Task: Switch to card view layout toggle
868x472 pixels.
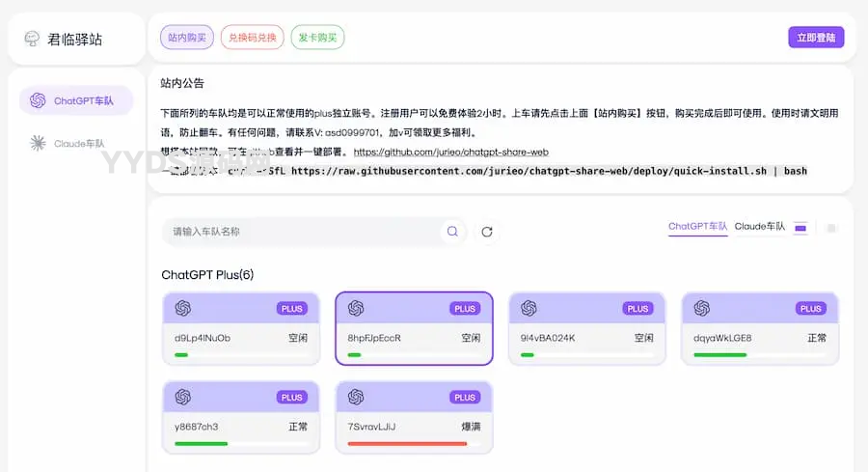Action: coord(800,228)
